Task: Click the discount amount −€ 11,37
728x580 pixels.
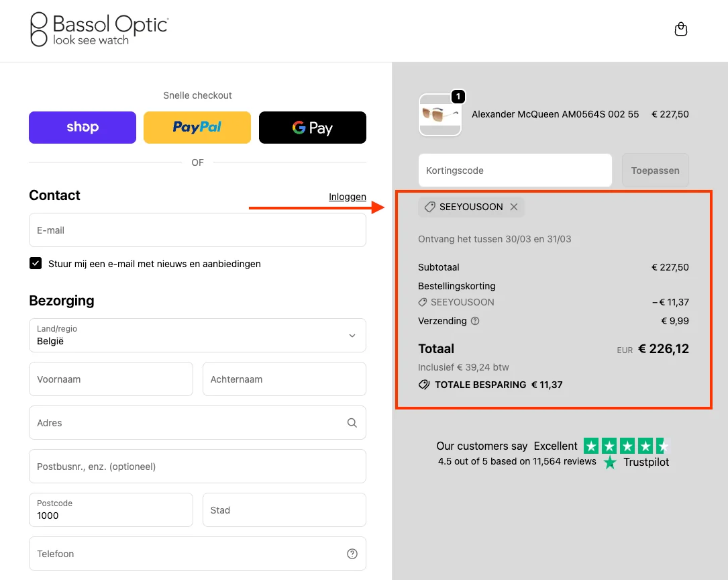Action: pyautogui.click(x=670, y=302)
